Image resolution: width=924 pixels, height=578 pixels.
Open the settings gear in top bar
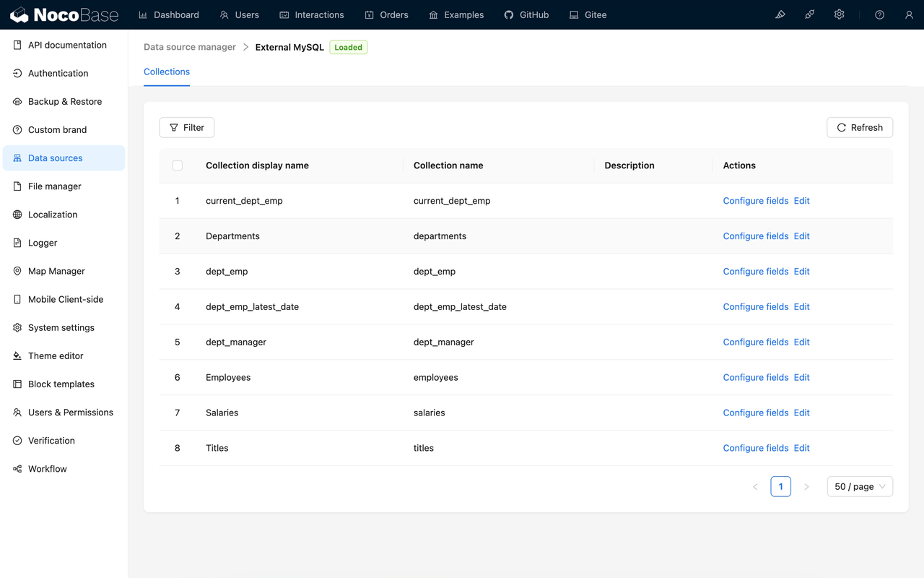click(x=839, y=14)
